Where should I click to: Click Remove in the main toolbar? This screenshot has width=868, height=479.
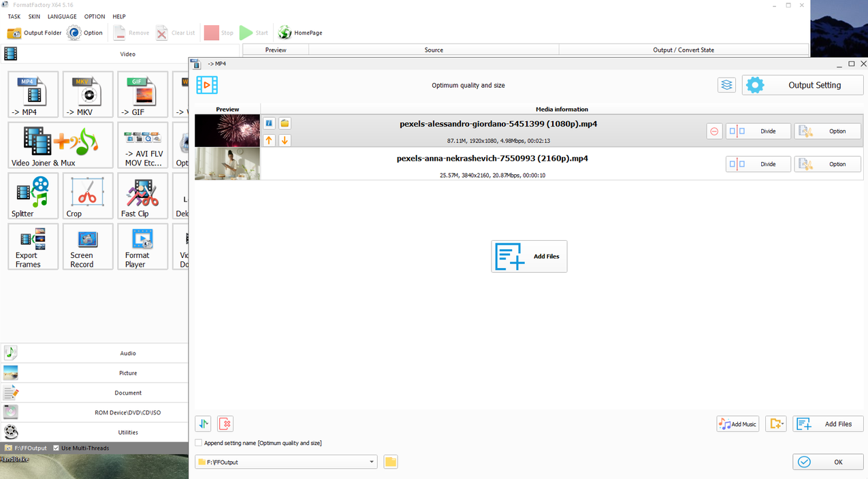131,33
